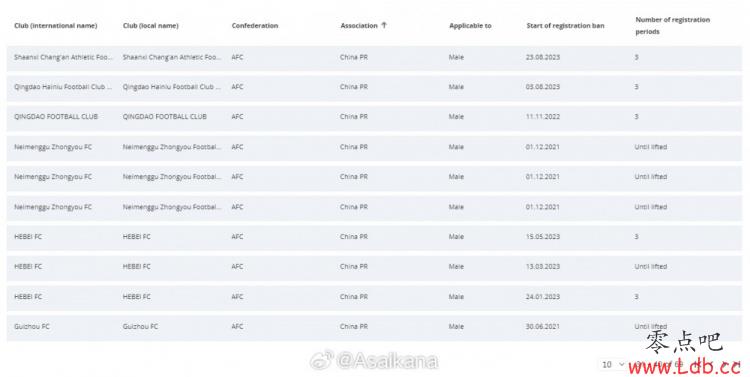Image resolution: width=750 pixels, height=377 pixels.
Task: Sort by Club (international name) column
Action: 55,25
